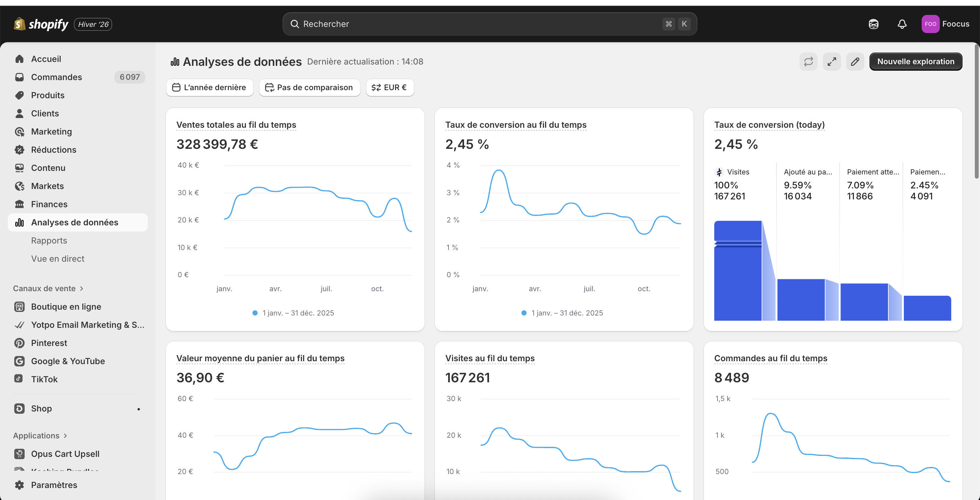980x500 pixels.
Task: Go to the Rapports submenu item
Action: [49, 241]
